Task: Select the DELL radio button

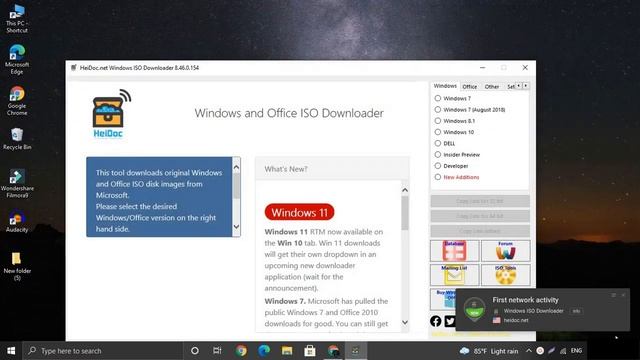Action: click(438, 143)
